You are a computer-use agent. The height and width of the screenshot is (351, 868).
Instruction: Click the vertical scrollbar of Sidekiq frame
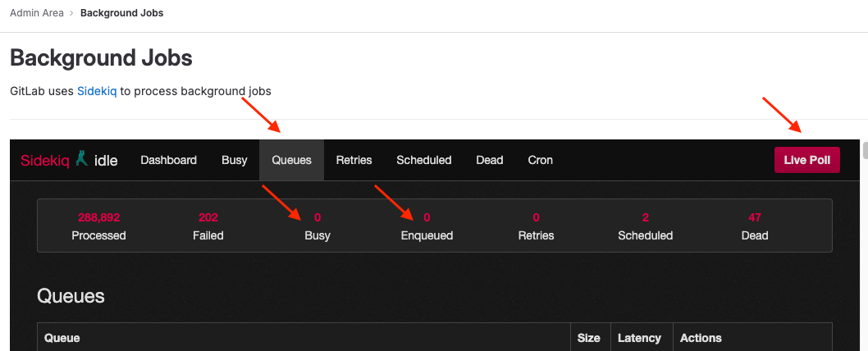point(864,152)
